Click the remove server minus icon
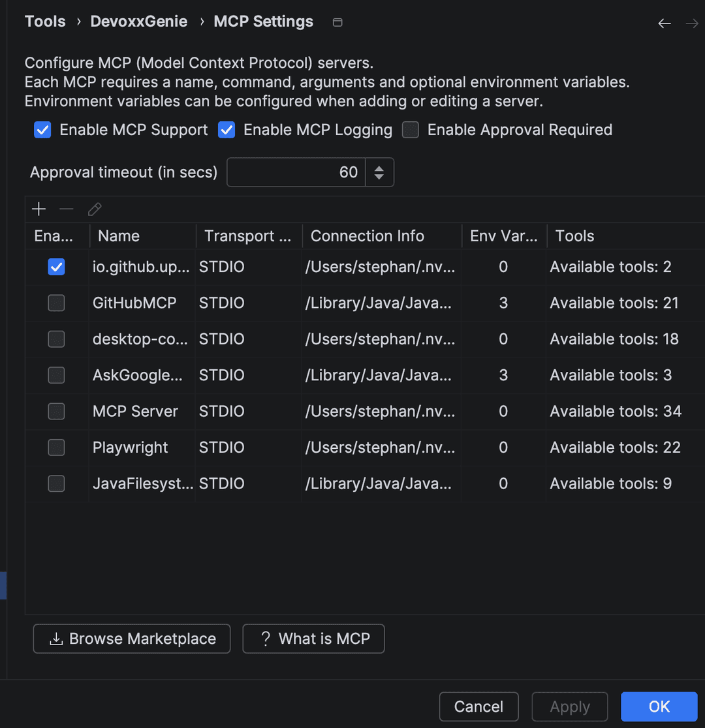The width and height of the screenshot is (705, 728). (x=67, y=209)
